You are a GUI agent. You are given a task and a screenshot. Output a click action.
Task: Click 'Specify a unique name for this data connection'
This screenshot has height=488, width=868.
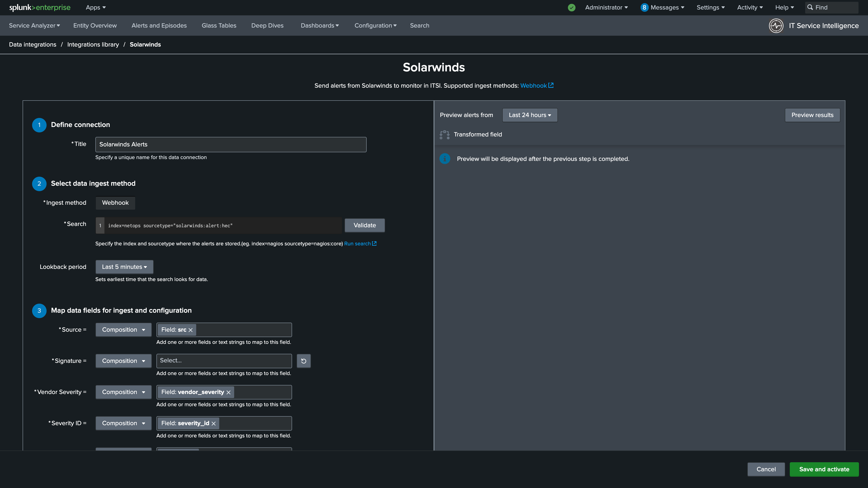[x=151, y=157]
